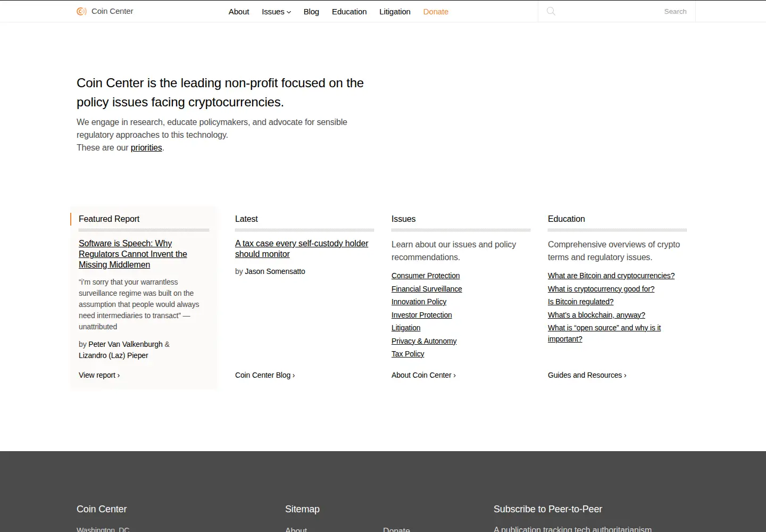This screenshot has width=766, height=532.
Task: Open the 'open source' explainer link
Action: click(604, 334)
